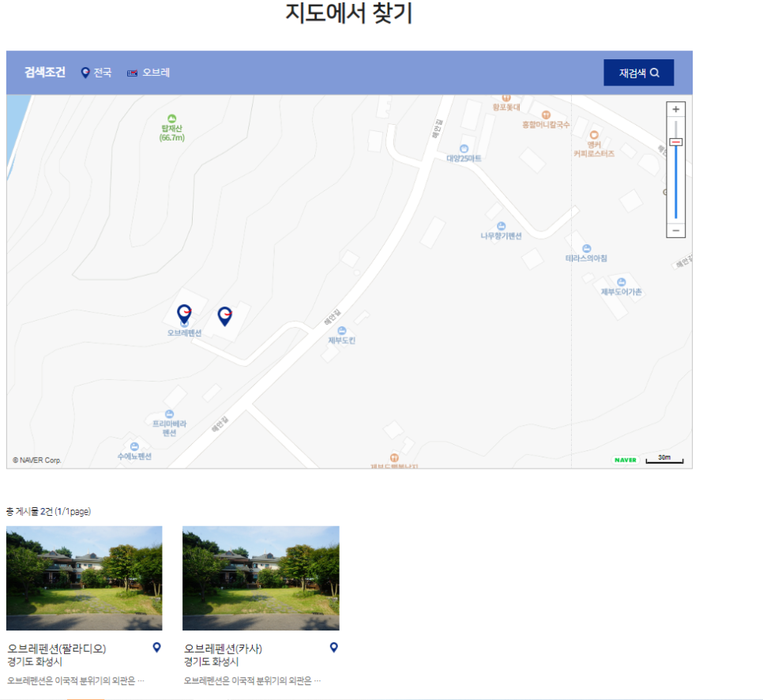Click the map pin above 오브레펜션 label

click(184, 314)
